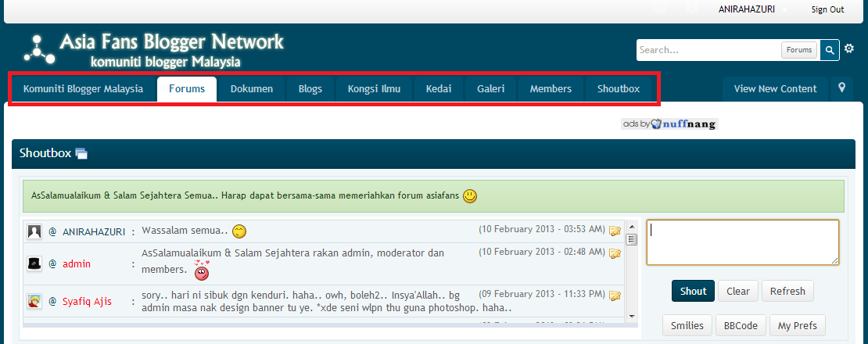
Task: Open the Kongsi Ilmu tab
Action: (375, 88)
